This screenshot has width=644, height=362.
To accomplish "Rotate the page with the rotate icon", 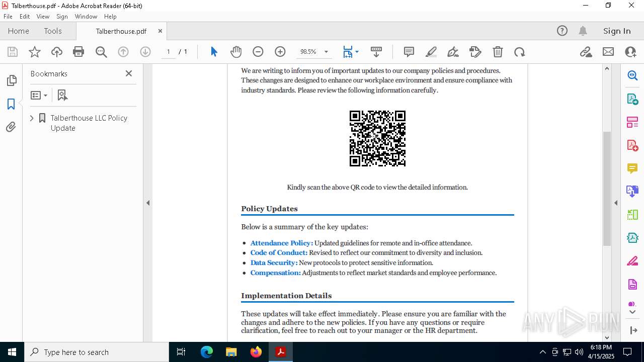I will [519, 52].
